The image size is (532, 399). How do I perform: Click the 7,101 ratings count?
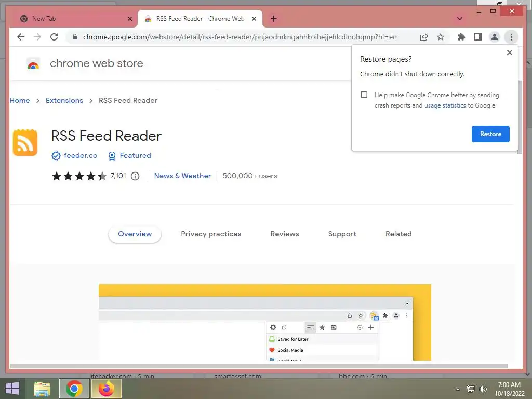[x=118, y=176]
